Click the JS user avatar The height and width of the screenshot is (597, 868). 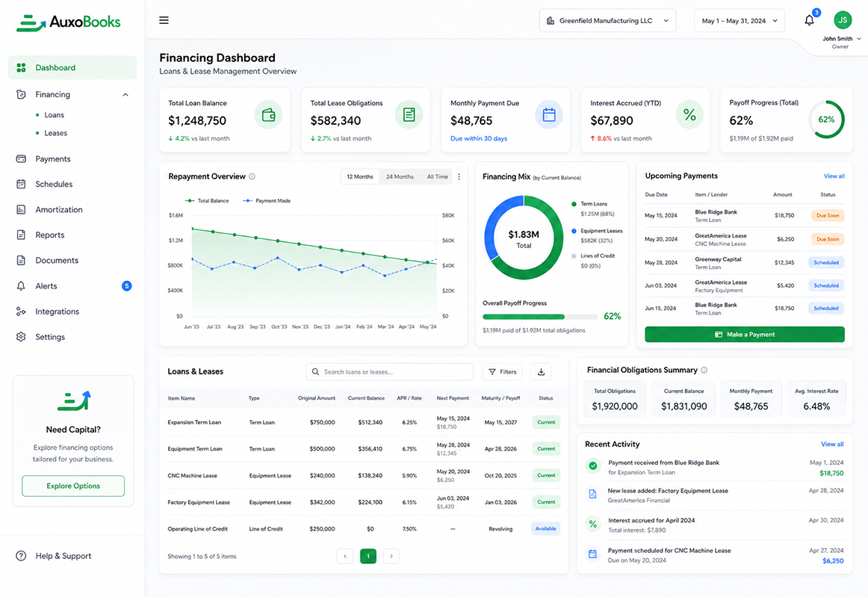coord(843,20)
